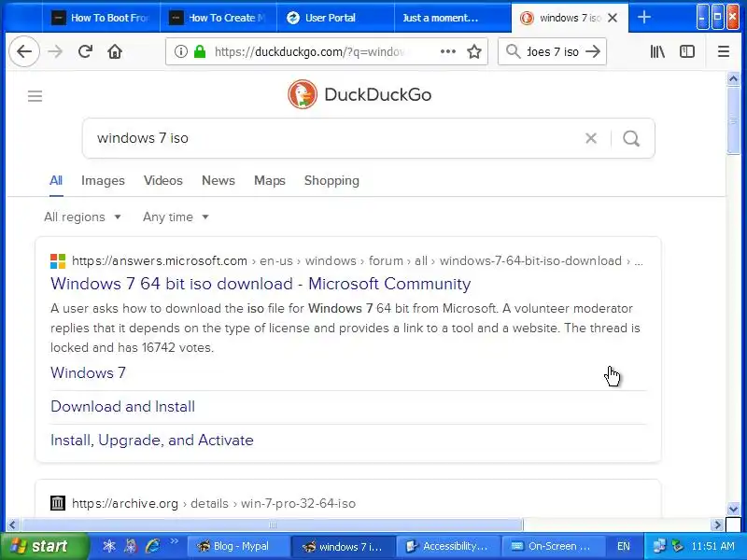Bookmark this page with the star

pos(474,51)
